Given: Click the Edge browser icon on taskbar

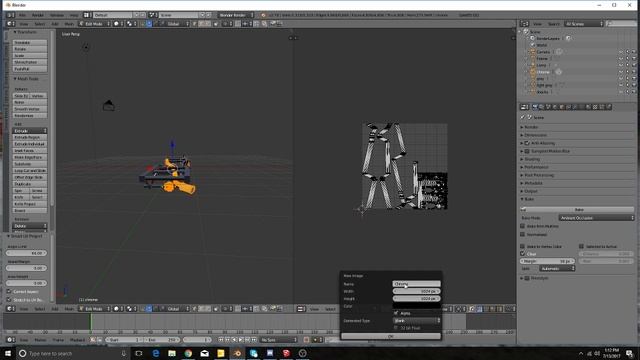Looking at the screenshot, I should point(155,353).
